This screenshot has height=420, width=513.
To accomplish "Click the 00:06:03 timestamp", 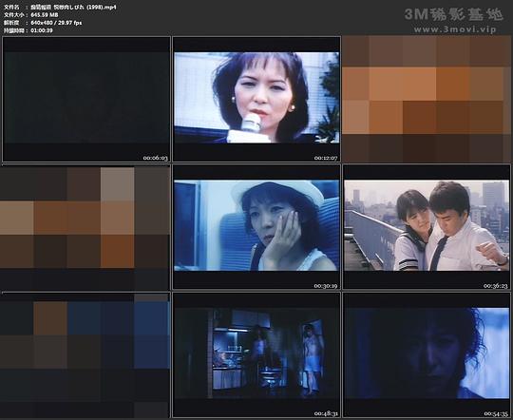I will tap(156, 158).
